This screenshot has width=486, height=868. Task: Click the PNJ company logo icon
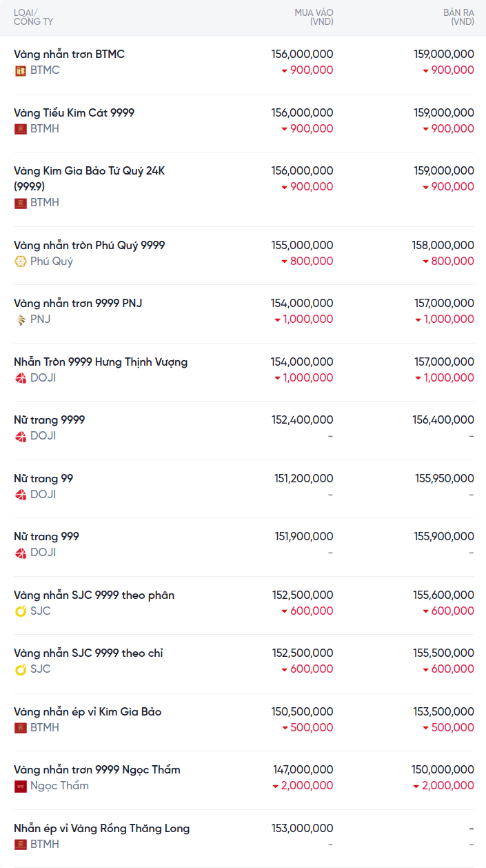click(21, 319)
